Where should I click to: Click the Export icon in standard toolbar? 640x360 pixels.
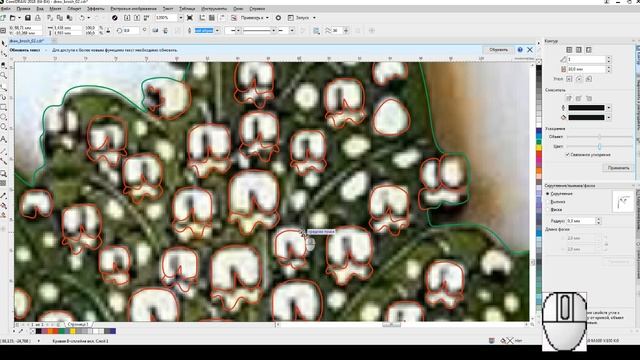(x=137, y=18)
